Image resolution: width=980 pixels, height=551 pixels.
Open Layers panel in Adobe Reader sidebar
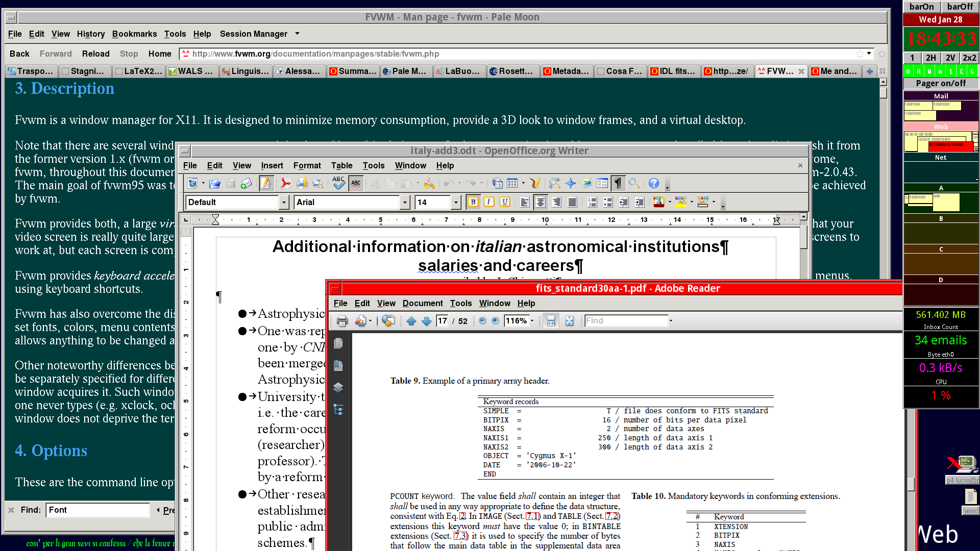pos(338,387)
